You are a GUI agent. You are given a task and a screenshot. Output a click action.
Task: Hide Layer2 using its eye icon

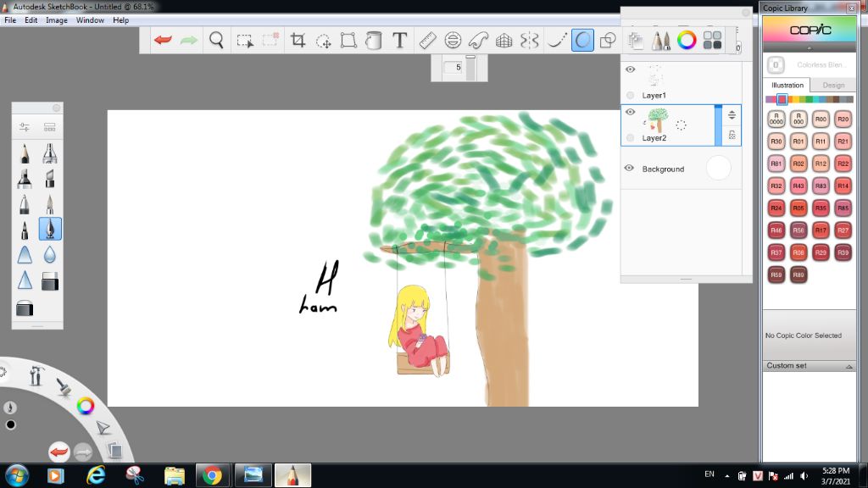coord(630,113)
